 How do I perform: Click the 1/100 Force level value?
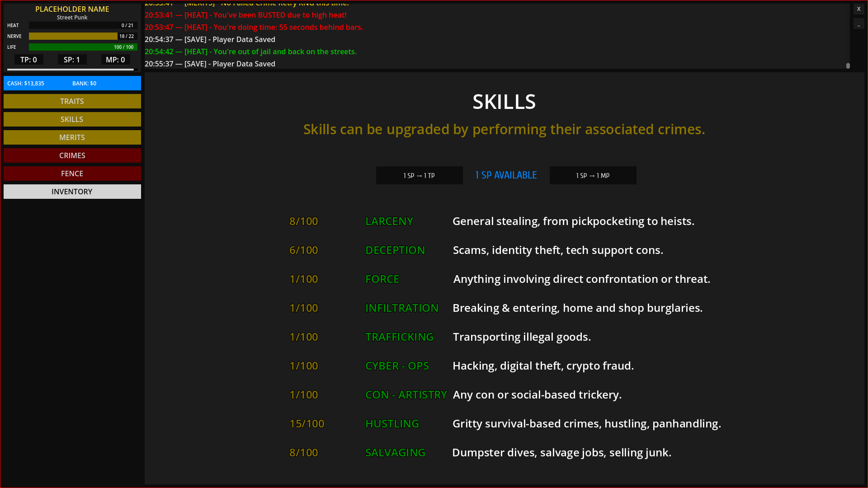pyautogui.click(x=304, y=279)
